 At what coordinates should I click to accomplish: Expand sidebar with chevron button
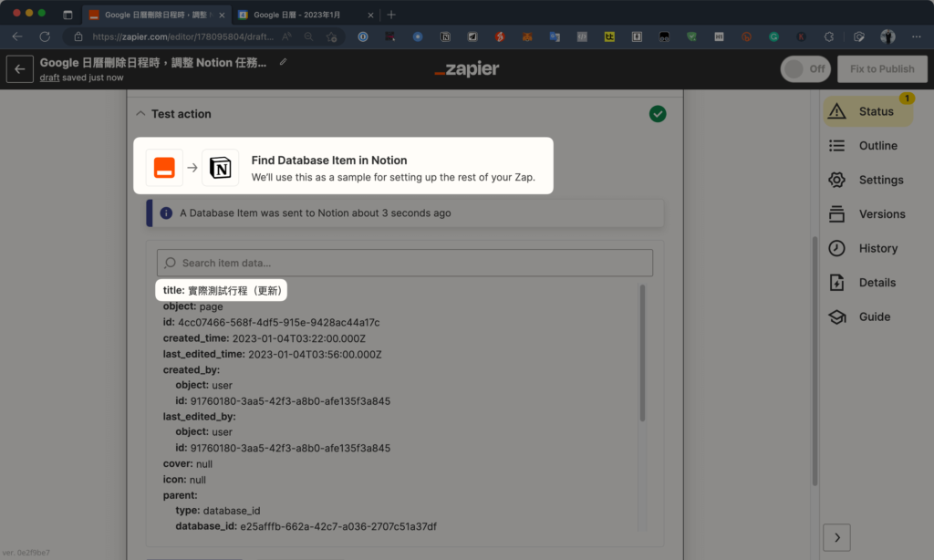pyautogui.click(x=837, y=537)
